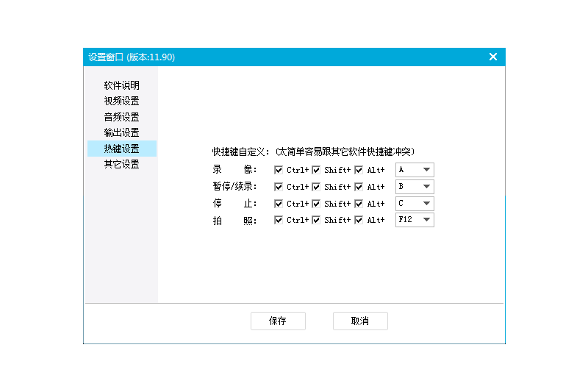Close the 设置窗口 dialog
588x392 pixels.
(492, 57)
